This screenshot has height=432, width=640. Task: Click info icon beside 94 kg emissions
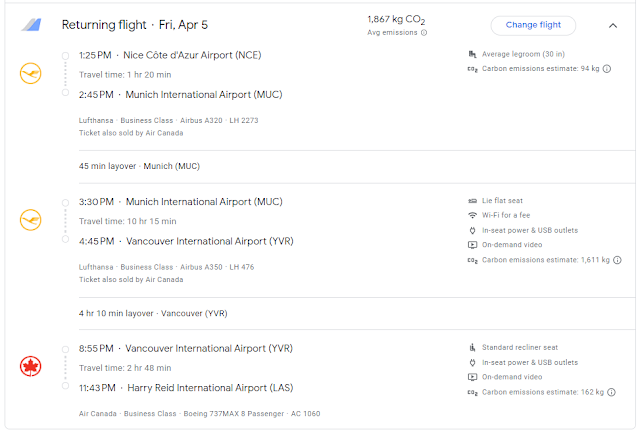click(x=607, y=69)
